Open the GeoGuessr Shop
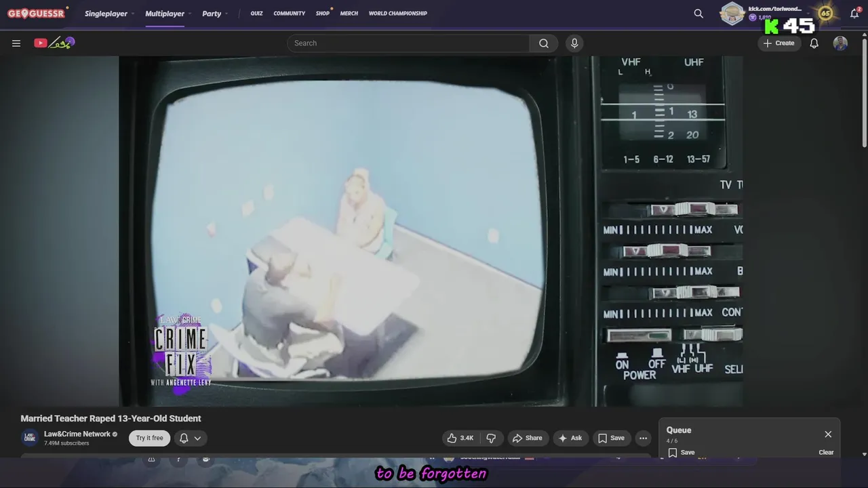868x488 pixels. [323, 14]
